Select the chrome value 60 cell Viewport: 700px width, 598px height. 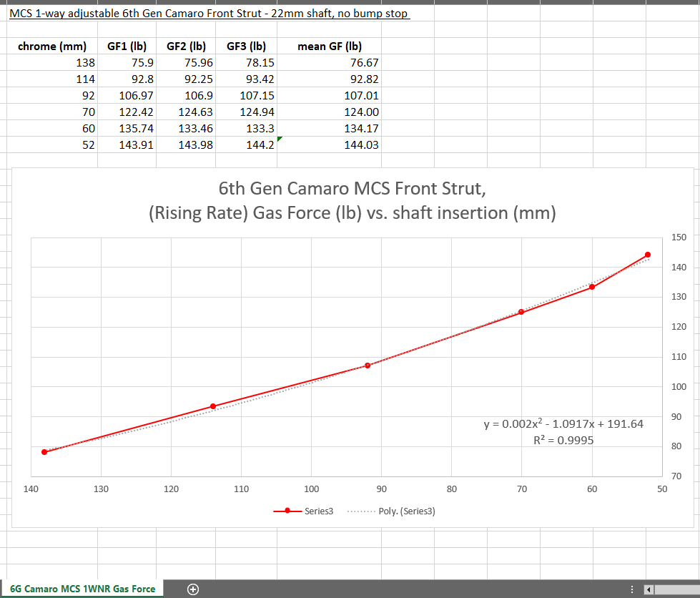pos(52,128)
